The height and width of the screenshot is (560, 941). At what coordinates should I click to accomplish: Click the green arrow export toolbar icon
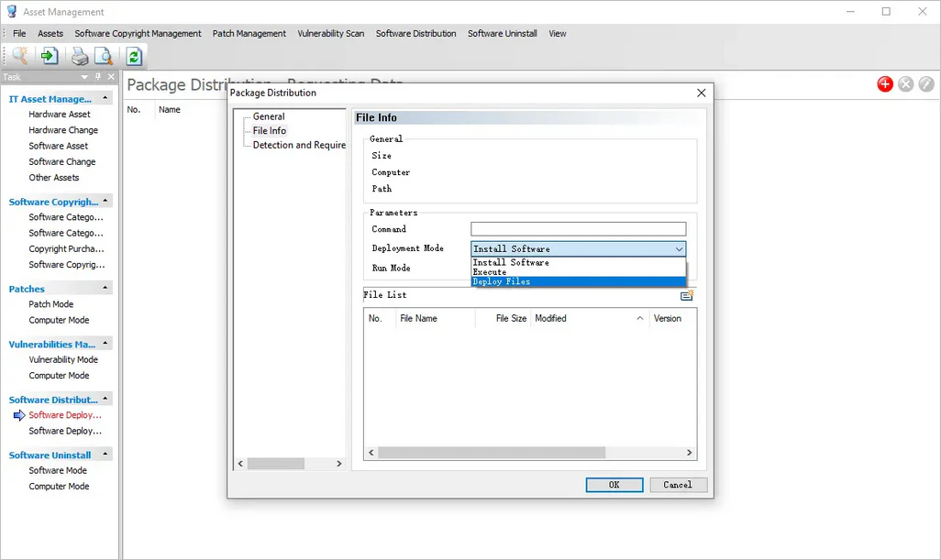(x=50, y=56)
